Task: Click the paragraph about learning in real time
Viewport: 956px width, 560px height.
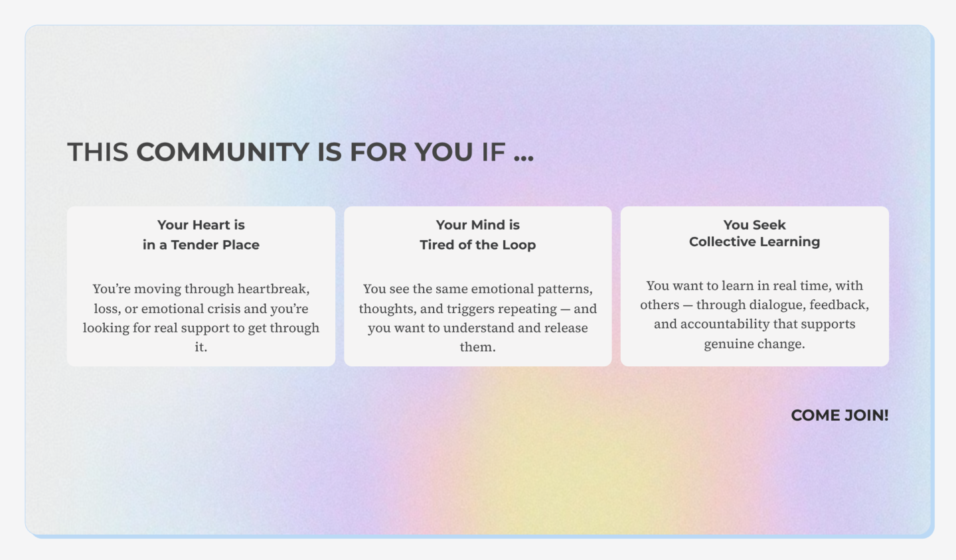Action: (754, 315)
